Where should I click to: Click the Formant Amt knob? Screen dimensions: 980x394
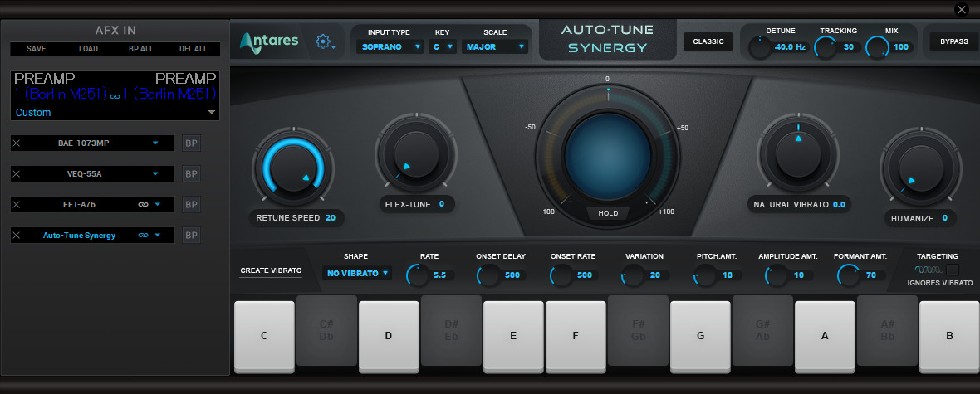[849, 275]
